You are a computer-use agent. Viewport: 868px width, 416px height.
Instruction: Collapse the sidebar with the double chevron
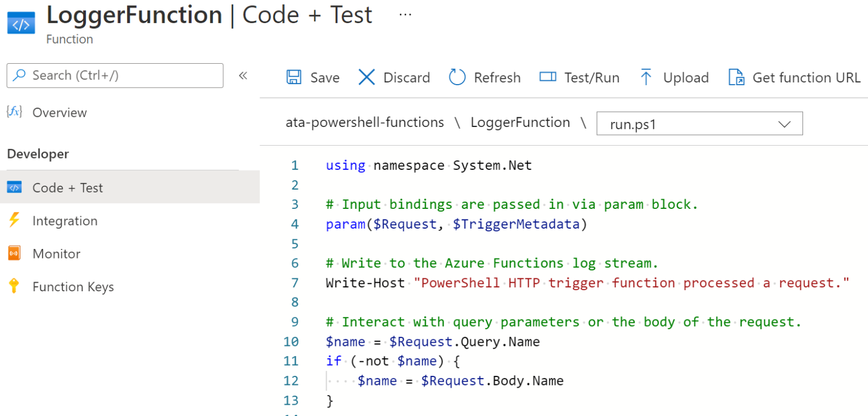(x=243, y=75)
